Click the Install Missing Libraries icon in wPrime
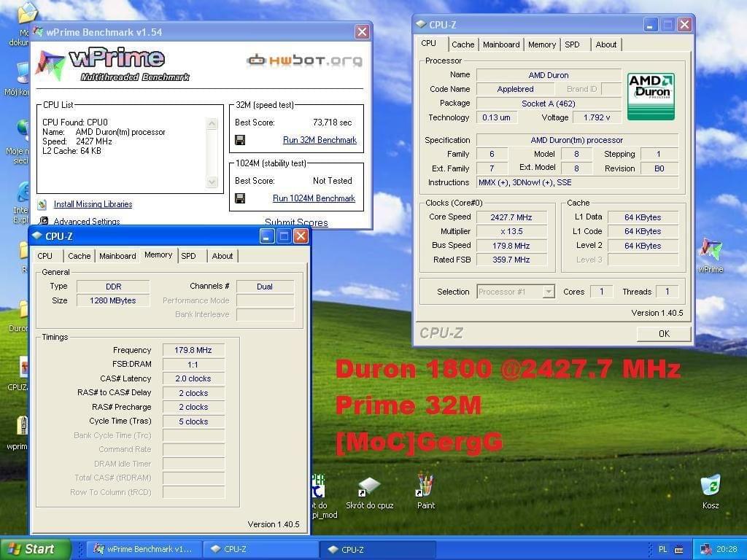The width and height of the screenshot is (747, 560). coord(42,204)
